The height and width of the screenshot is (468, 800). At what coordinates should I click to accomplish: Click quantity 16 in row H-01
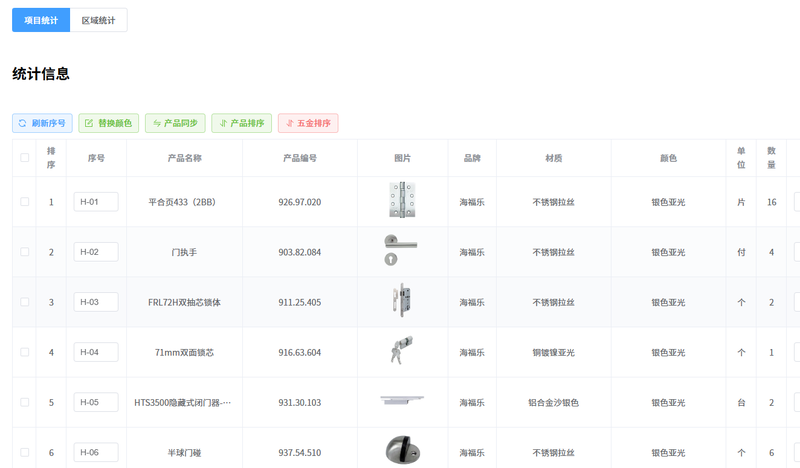click(x=771, y=202)
